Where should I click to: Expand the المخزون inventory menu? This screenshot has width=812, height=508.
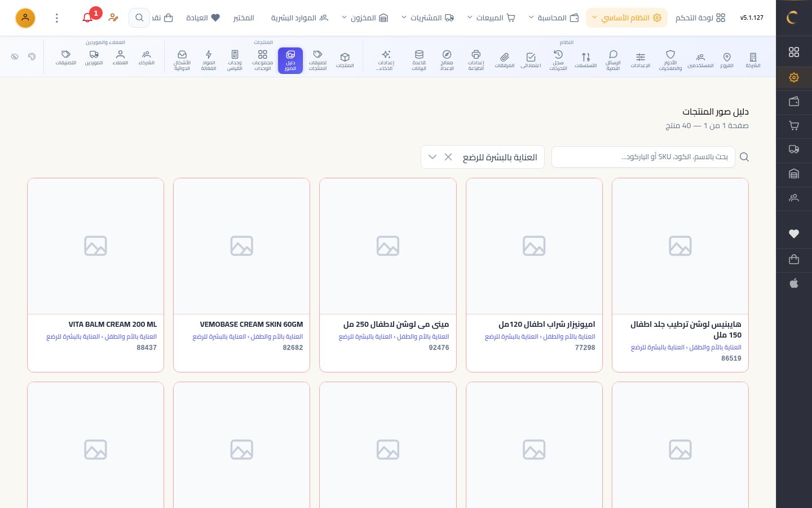[365, 18]
